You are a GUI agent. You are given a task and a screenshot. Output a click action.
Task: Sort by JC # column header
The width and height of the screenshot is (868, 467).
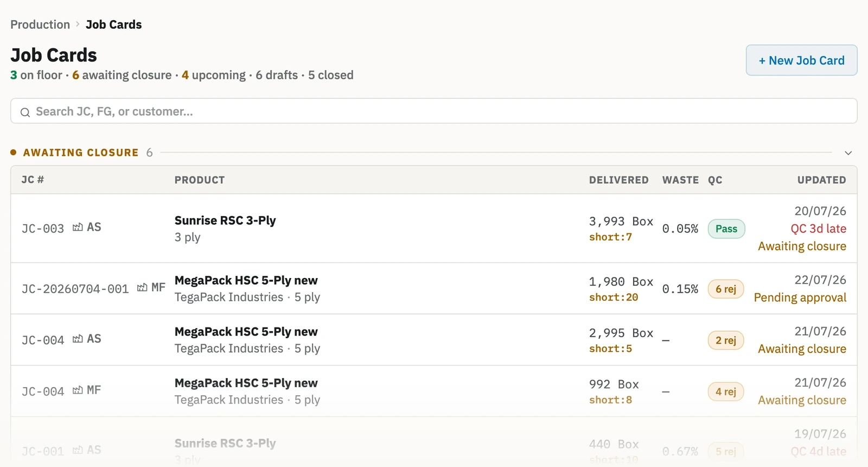tap(33, 180)
